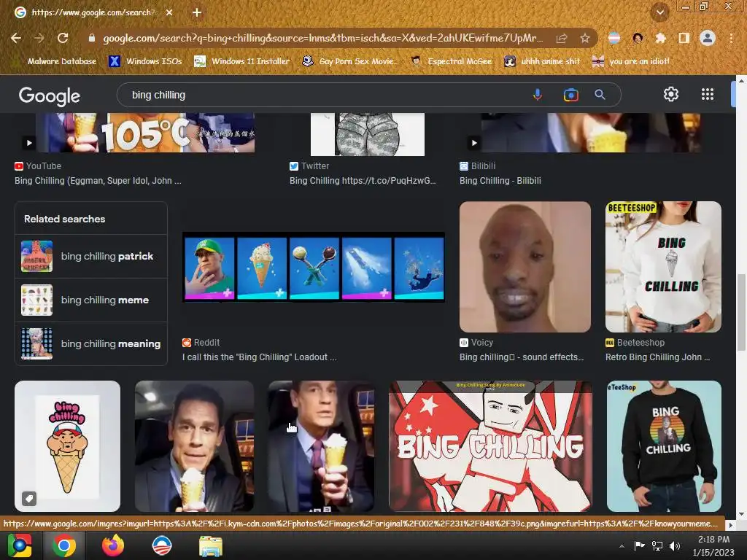
Task: Go back with the browser back arrow
Action: click(16, 38)
